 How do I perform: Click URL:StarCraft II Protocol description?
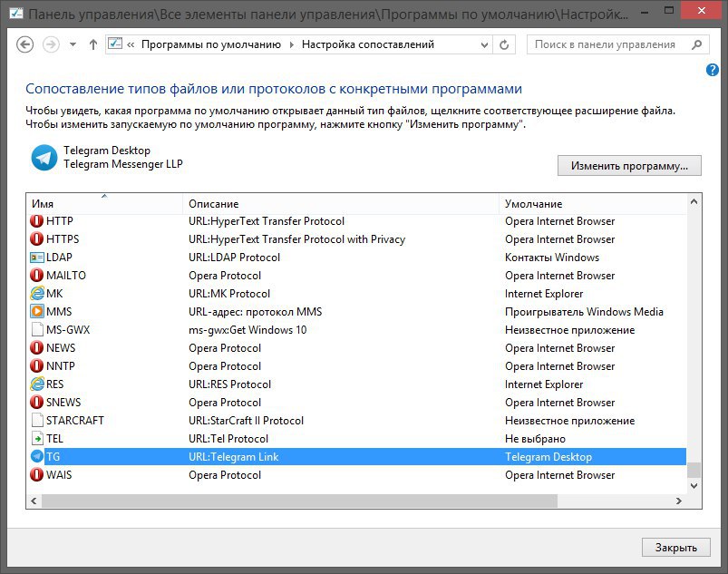click(x=246, y=420)
